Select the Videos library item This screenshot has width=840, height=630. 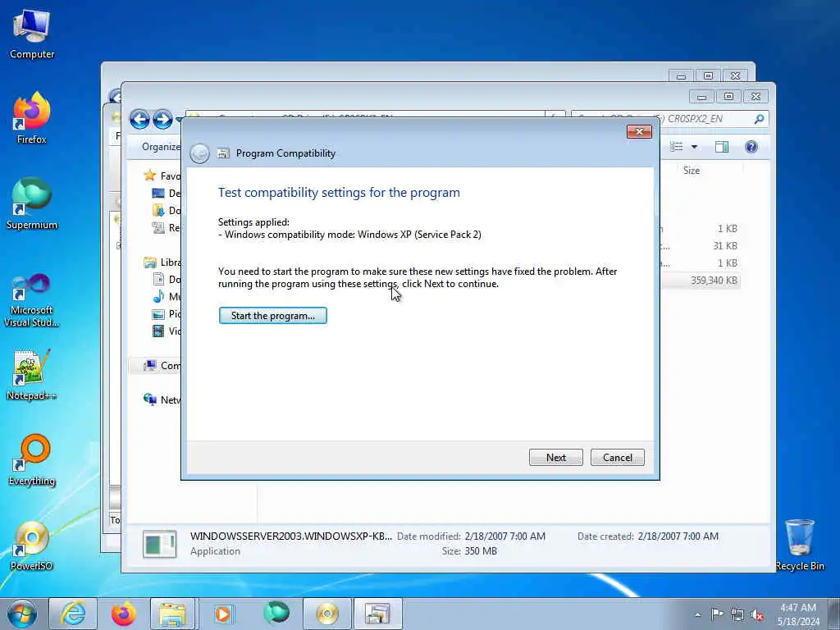coord(167,331)
